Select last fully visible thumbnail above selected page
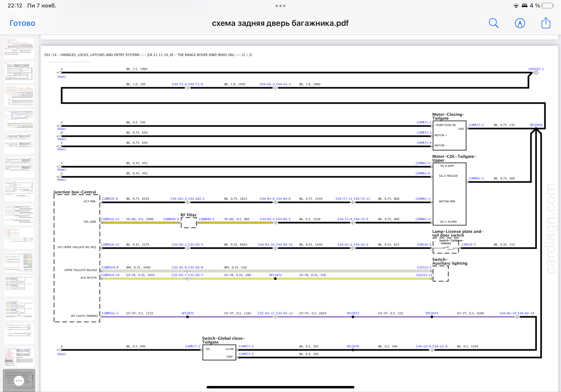 19,357
